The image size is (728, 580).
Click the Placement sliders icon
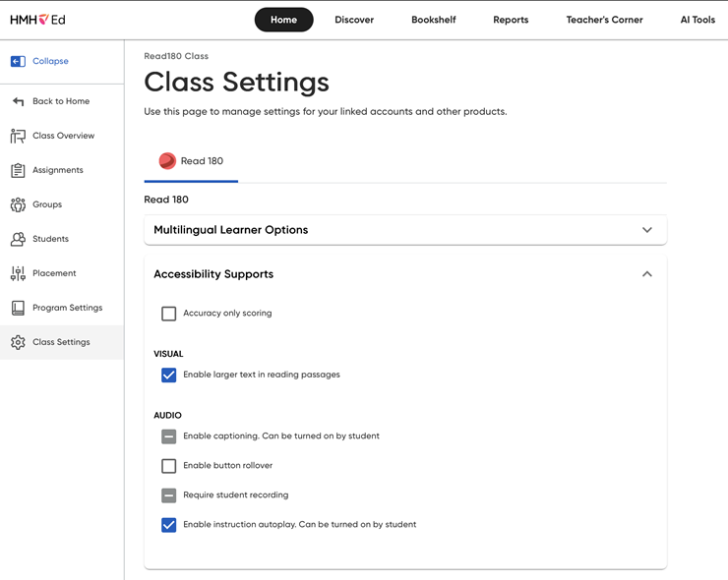[x=18, y=273]
